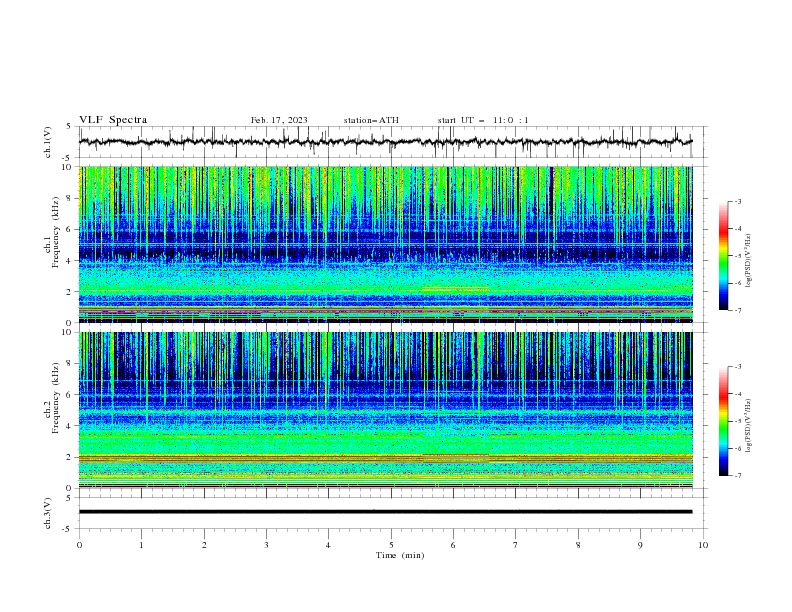Click the '-3' tick on ch.1 colorbar
The image size is (792, 612).
coord(737,201)
